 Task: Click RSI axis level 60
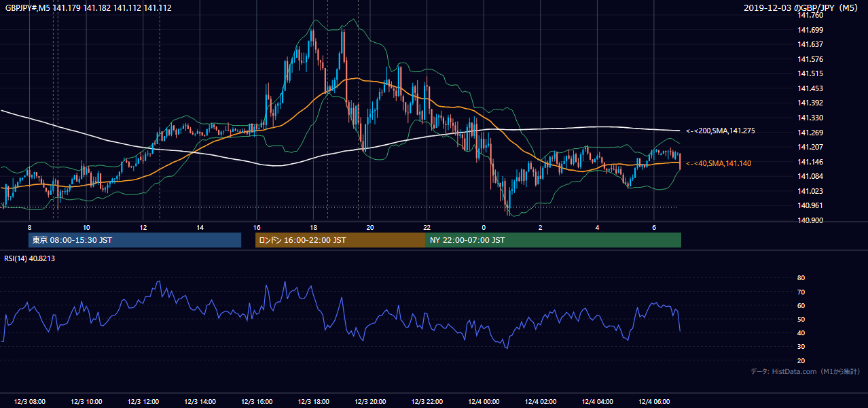(801, 305)
